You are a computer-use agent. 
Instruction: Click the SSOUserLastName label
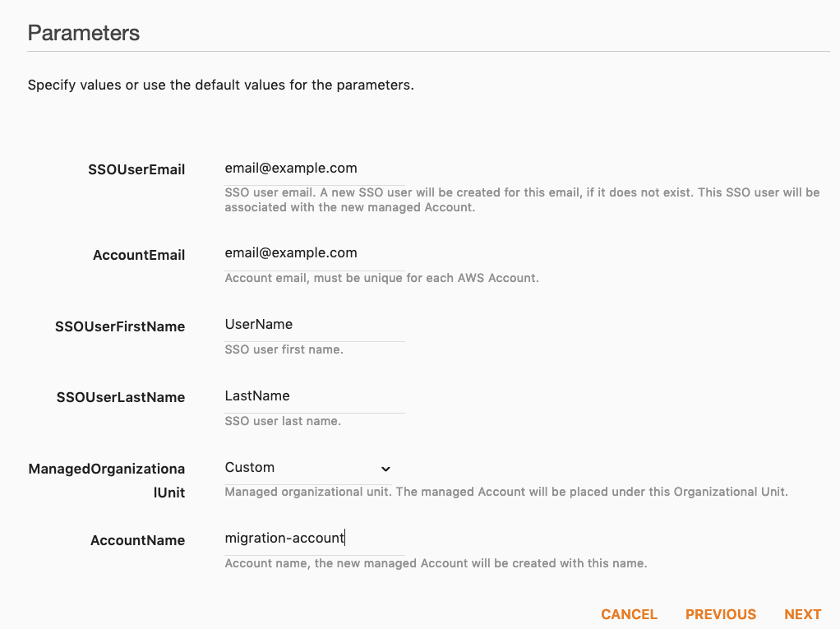pyautogui.click(x=121, y=398)
